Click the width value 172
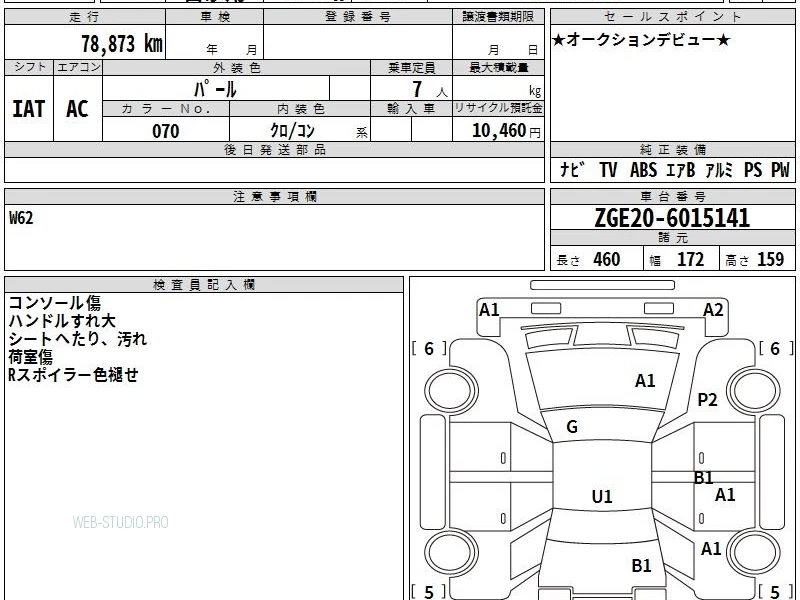800x600 pixels. point(690,259)
